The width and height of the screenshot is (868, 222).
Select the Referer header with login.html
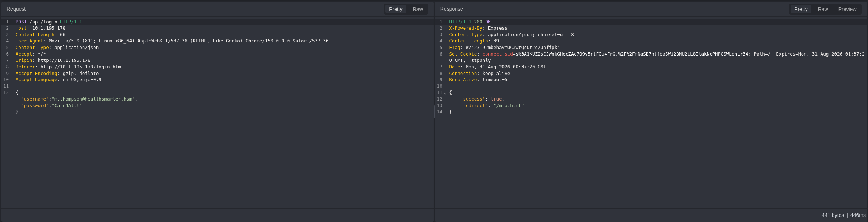tap(70, 67)
